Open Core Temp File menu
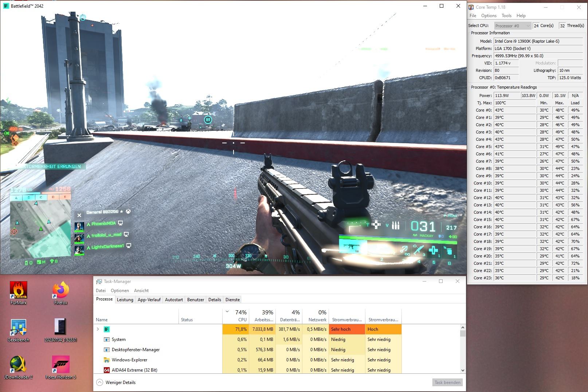Viewport: 588px width, 392px height. (473, 16)
